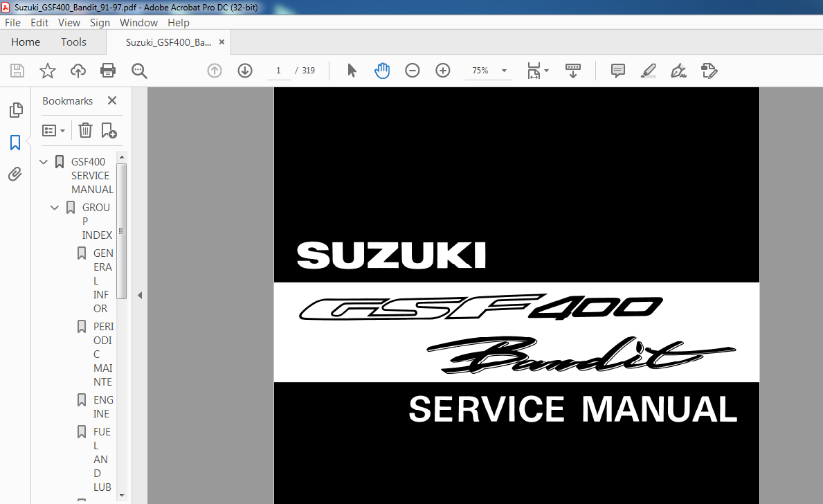Switch to the Tools tab
Image resolution: width=823 pixels, height=504 pixels.
73,42
